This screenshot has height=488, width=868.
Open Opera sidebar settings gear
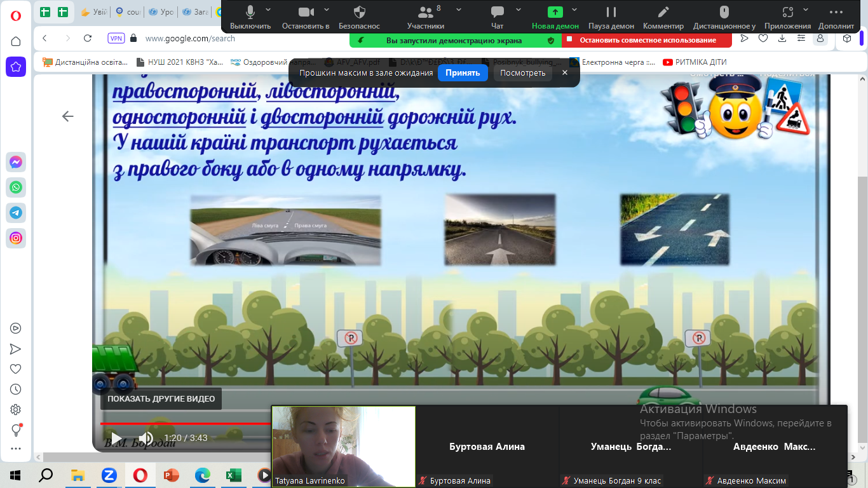(x=16, y=410)
